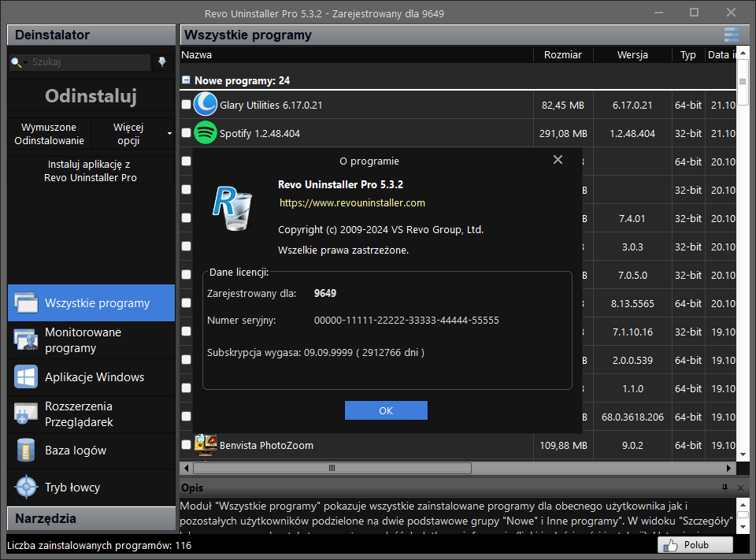Pin the Opis panel

pyautogui.click(x=724, y=488)
